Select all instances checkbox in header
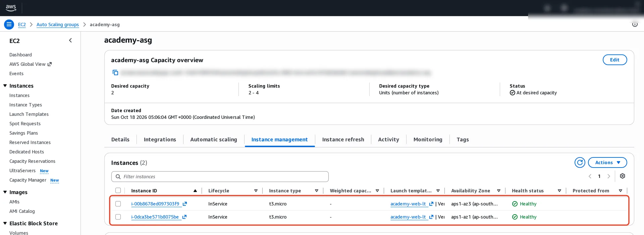Image resolution: width=644 pixels, height=235 pixels. 118,190
